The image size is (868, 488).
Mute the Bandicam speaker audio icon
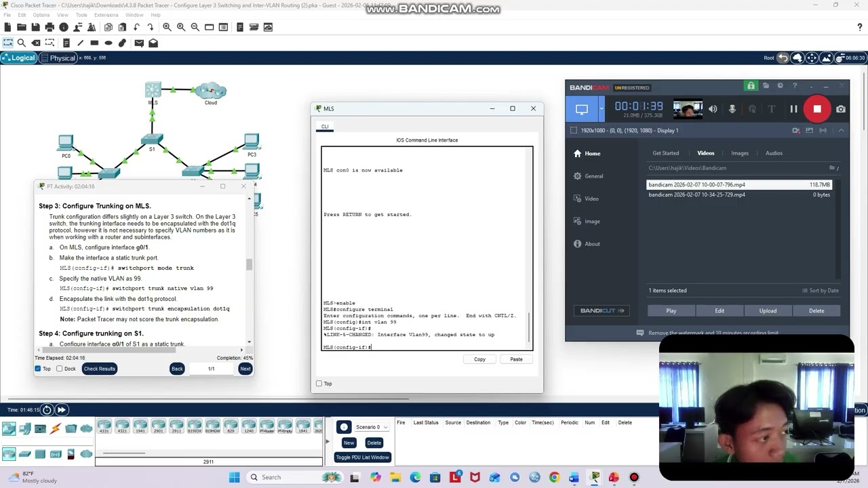[x=713, y=108]
